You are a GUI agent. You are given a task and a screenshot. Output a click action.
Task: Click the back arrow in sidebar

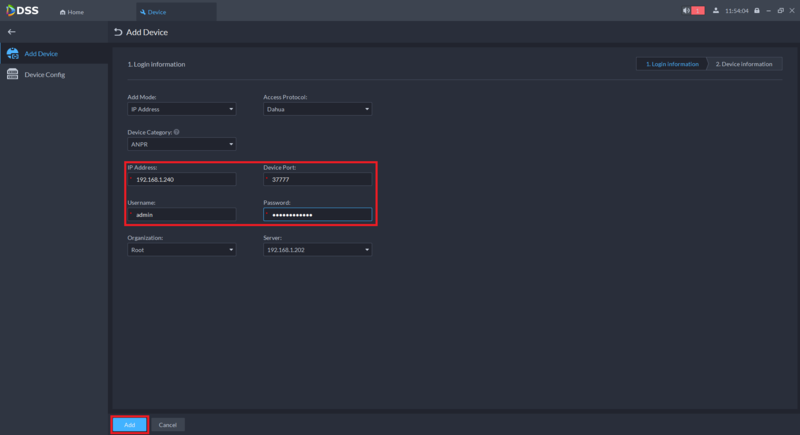11,32
